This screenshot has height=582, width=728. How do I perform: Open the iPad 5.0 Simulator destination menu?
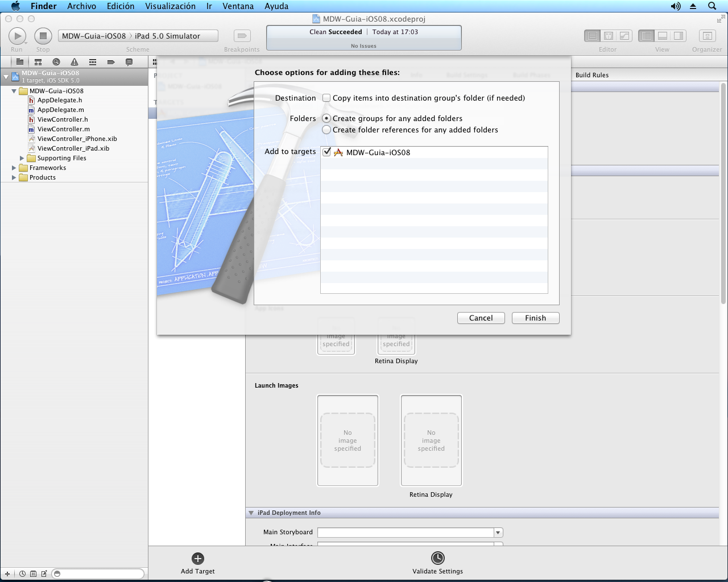click(167, 36)
